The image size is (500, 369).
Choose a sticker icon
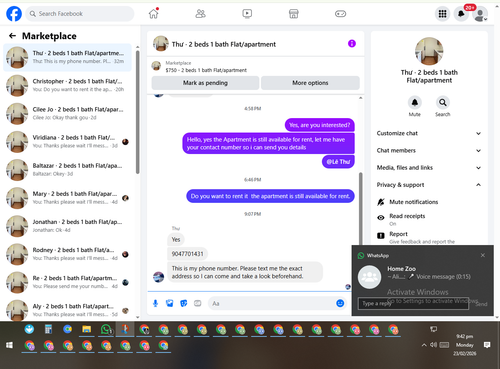coord(184,303)
